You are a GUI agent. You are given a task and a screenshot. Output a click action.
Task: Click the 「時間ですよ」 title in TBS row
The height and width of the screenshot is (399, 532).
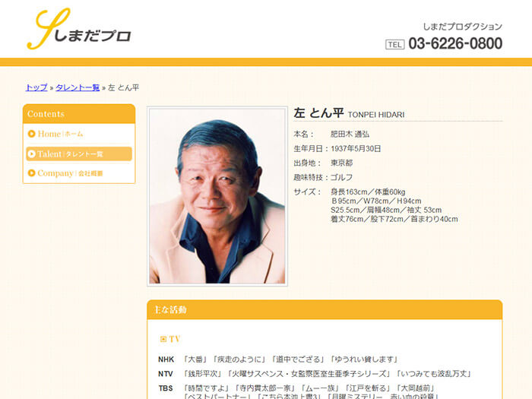pyautogui.click(x=207, y=388)
